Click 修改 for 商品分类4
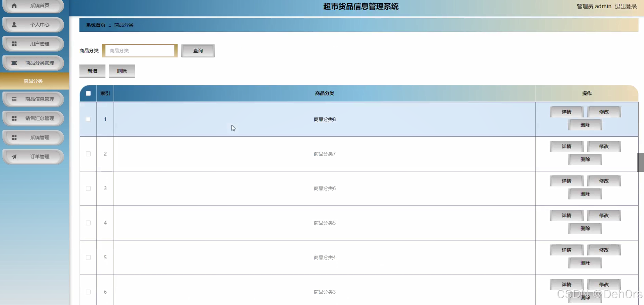This screenshot has width=644, height=305. [x=604, y=250]
